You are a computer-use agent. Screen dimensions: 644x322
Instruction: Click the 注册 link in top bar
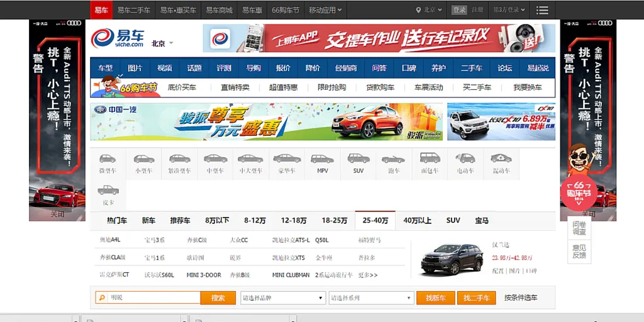point(477,10)
